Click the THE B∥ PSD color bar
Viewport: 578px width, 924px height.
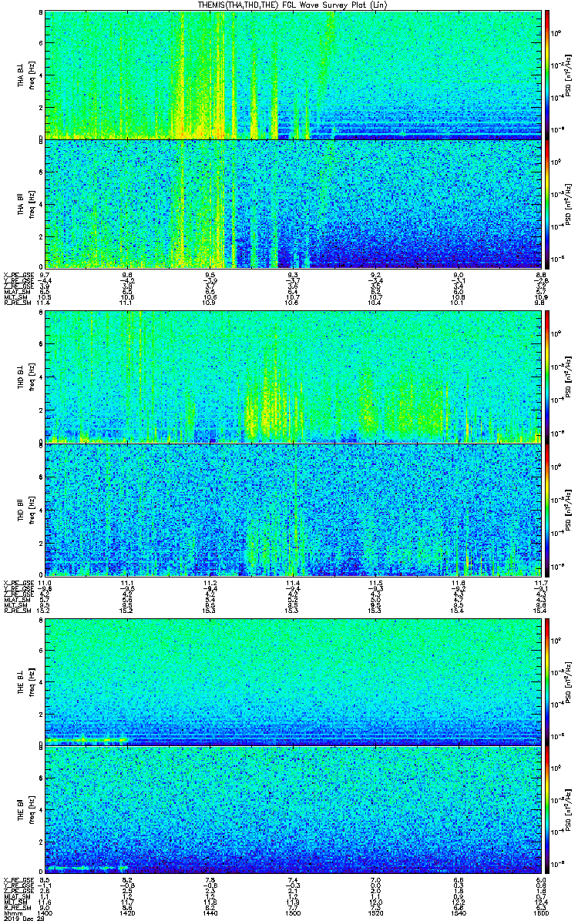pos(548,810)
